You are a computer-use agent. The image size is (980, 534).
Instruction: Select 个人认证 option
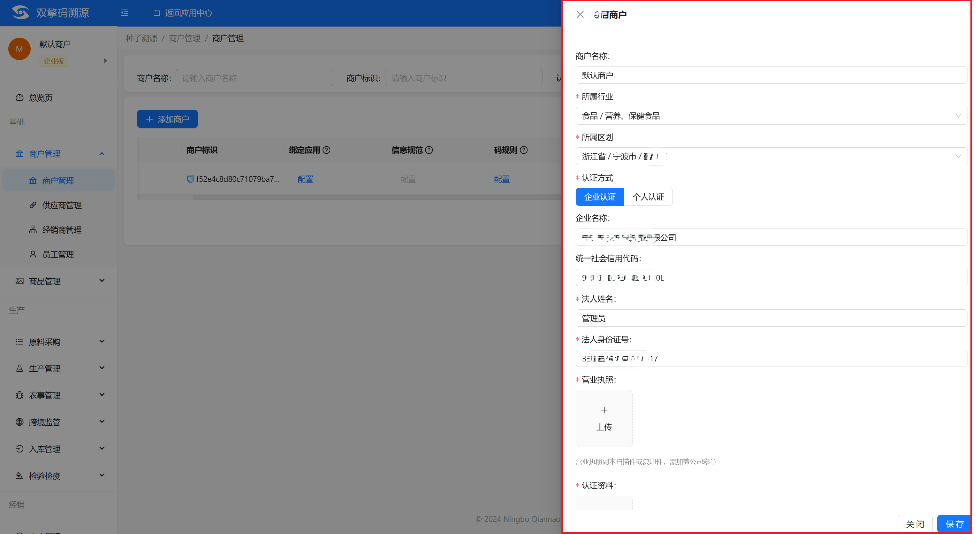pos(648,197)
